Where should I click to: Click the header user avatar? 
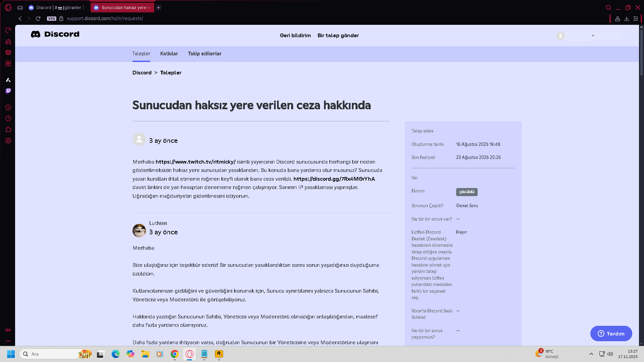coord(560,36)
